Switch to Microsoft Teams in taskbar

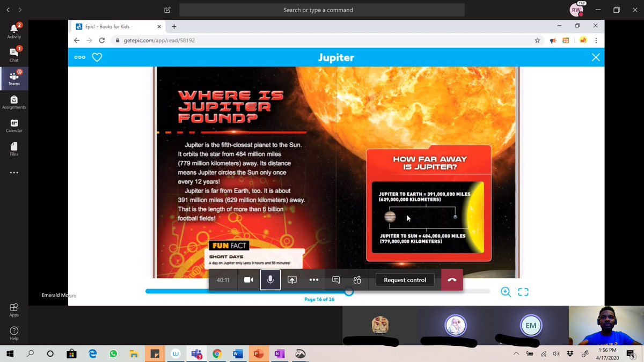[196, 354]
